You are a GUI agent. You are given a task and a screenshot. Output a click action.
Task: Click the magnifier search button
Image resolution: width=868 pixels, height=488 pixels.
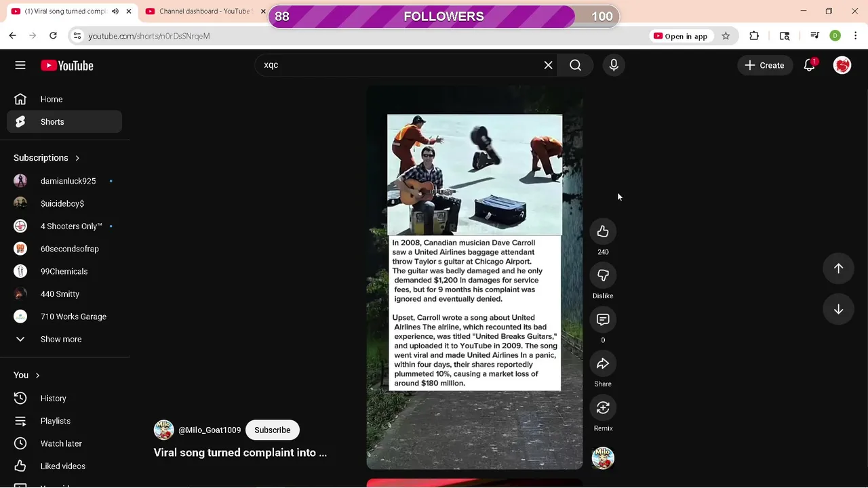coord(576,65)
